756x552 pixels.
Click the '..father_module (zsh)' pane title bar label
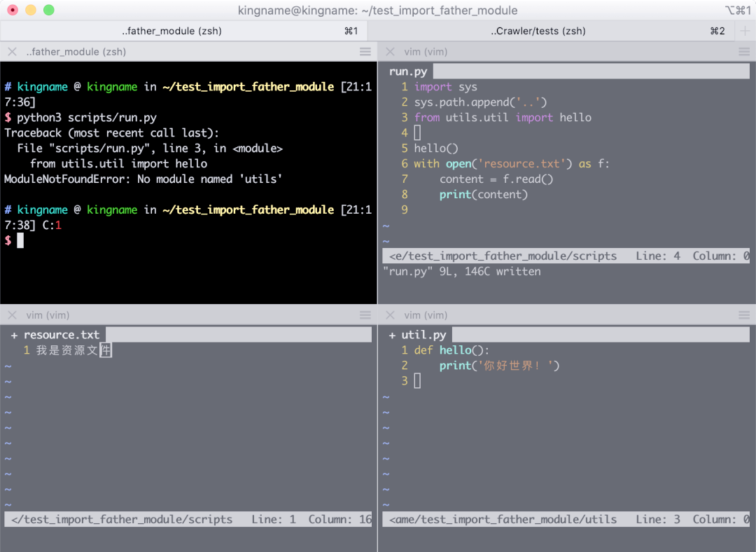(76, 52)
